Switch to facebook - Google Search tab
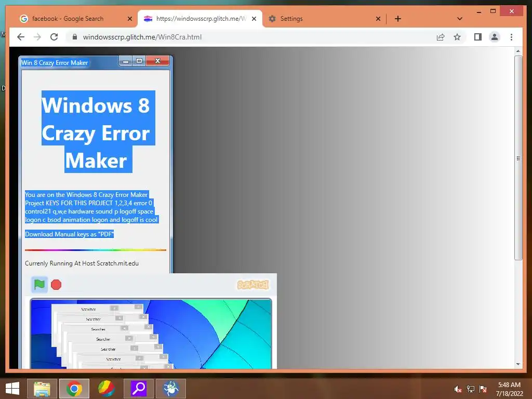Screen dimensions: 532x399 (76, 19)
